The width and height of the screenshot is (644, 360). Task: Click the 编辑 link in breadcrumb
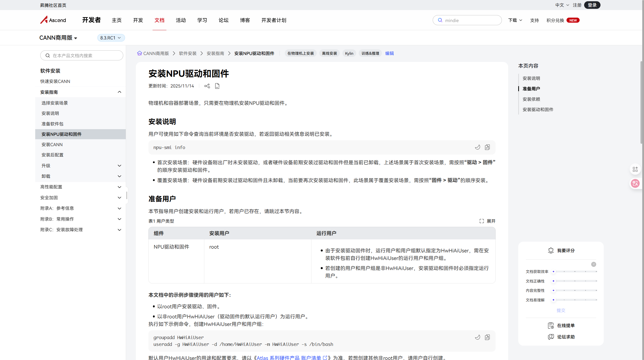click(x=389, y=53)
